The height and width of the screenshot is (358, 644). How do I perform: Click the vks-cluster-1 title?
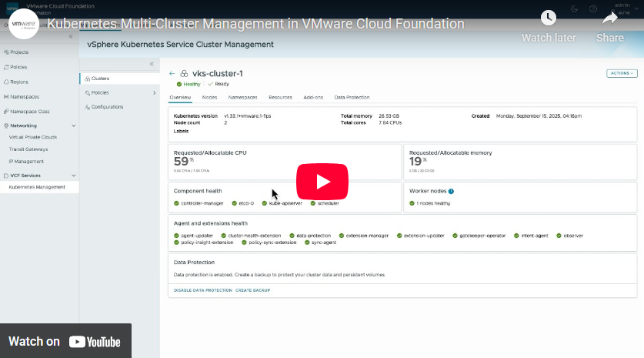[x=217, y=74]
